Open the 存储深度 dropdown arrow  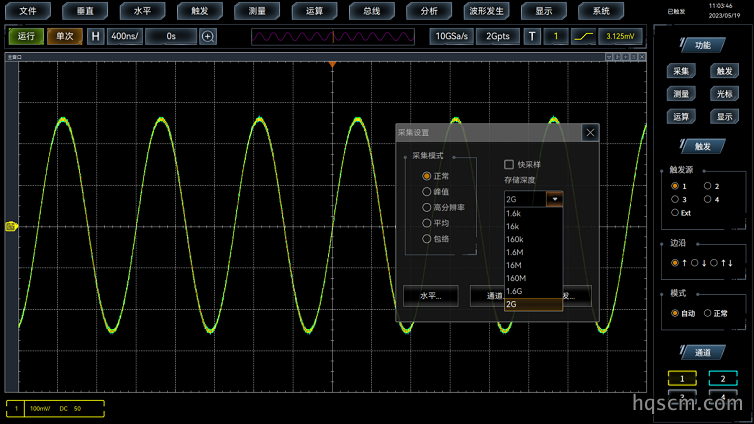point(554,199)
